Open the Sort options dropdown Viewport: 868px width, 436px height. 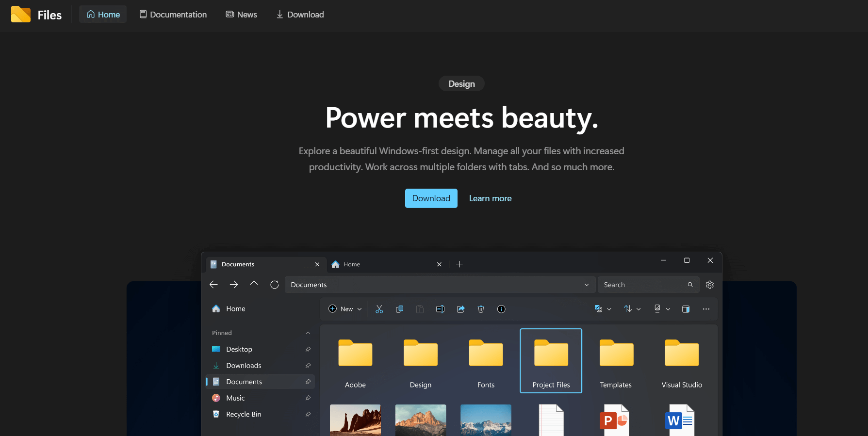[x=632, y=309]
